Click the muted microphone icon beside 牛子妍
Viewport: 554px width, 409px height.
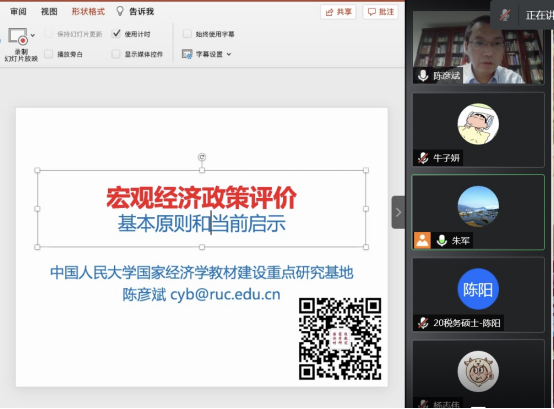423,158
